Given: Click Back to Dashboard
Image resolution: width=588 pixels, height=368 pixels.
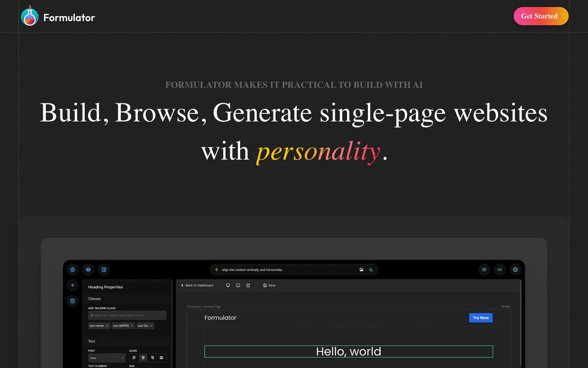Looking at the screenshot, I should (x=197, y=285).
